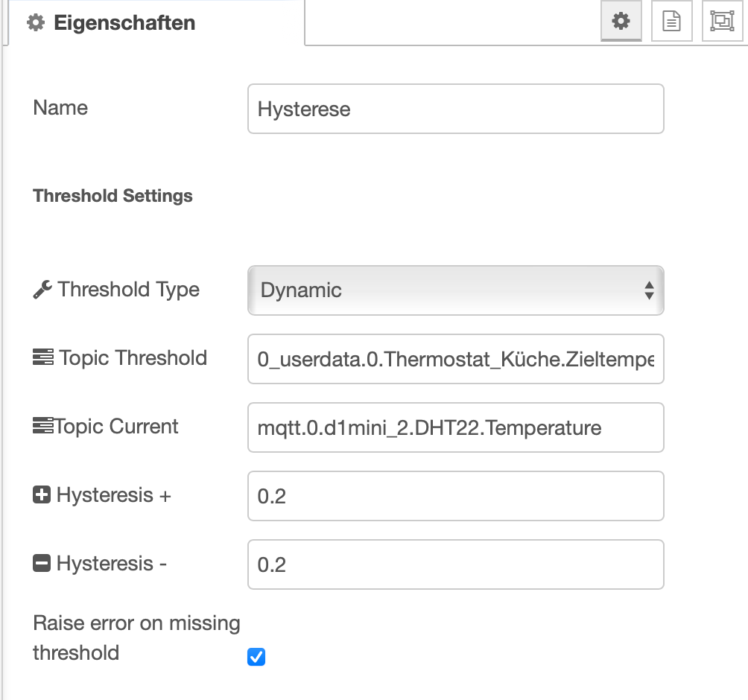Screen dimensions: 748x700
Task: Click the Hysteresis + value field
Action: (455, 496)
